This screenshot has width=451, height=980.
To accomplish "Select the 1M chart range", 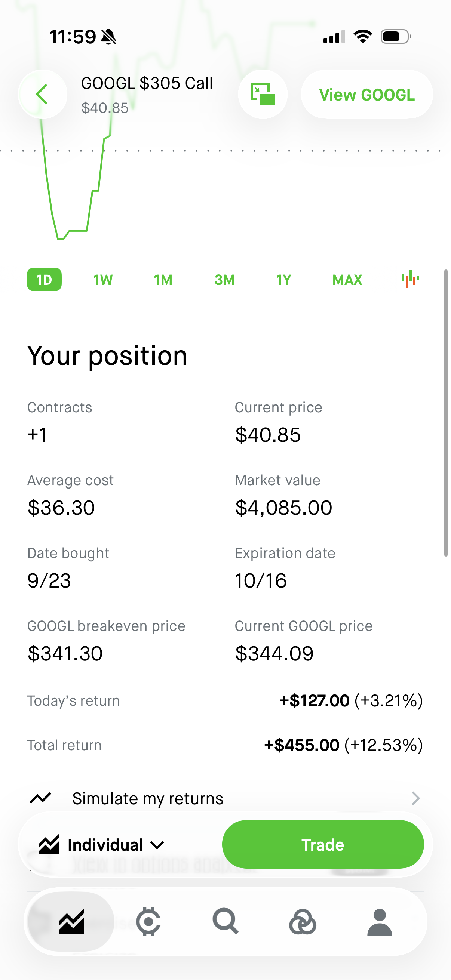I will [x=163, y=280].
